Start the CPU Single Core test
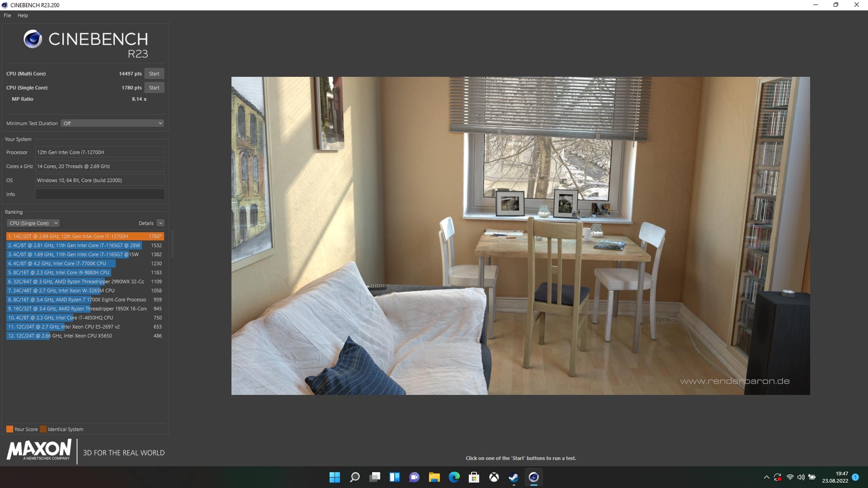 pos(154,88)
